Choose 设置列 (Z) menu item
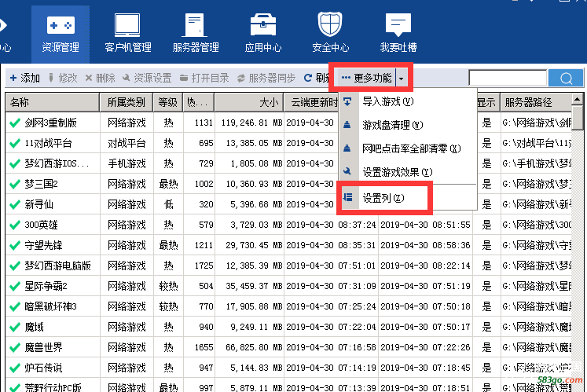This screenshot has width=587, height=392. [x=407, y=198]
